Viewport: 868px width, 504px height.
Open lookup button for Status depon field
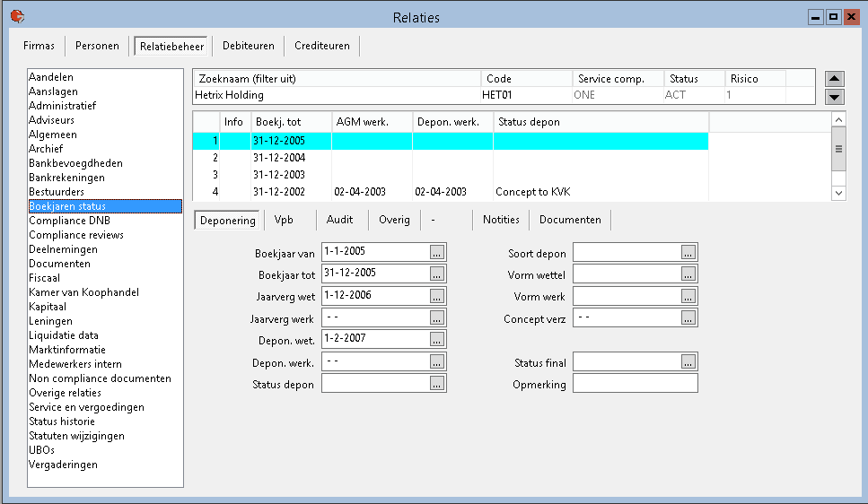coord(437,384)
